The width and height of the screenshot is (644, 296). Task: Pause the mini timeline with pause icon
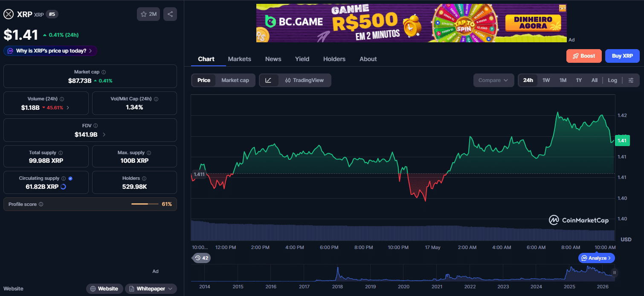[615, 273]
